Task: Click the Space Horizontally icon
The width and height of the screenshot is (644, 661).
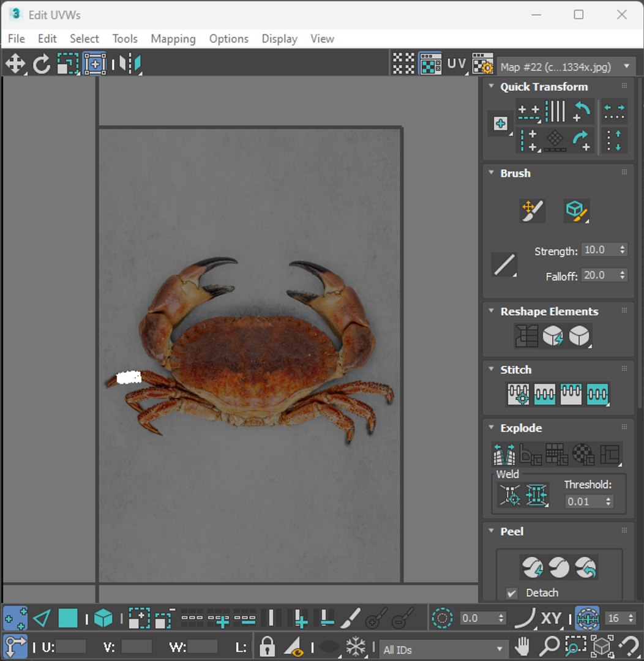Action: (x=614, y=112)
